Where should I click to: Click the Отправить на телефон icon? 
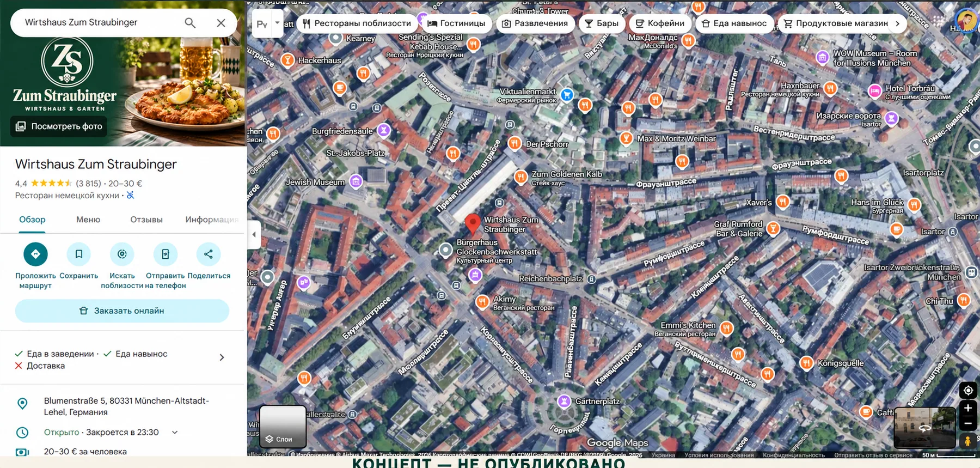click(x=166, y=254)
